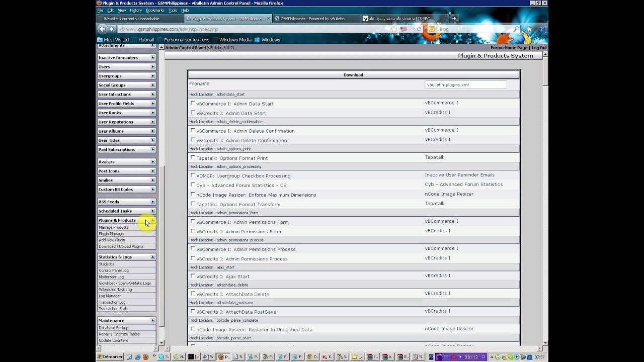This screenshot has width=644, height=362.
Task: Click the Skype taskbar button
Action: coord(164,357)
